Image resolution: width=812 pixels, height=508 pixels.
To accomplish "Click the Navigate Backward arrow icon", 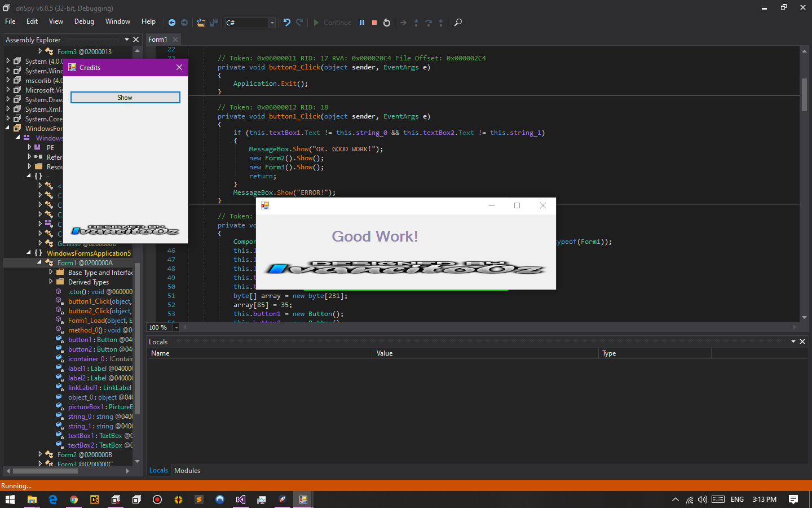I will (172, 23).
